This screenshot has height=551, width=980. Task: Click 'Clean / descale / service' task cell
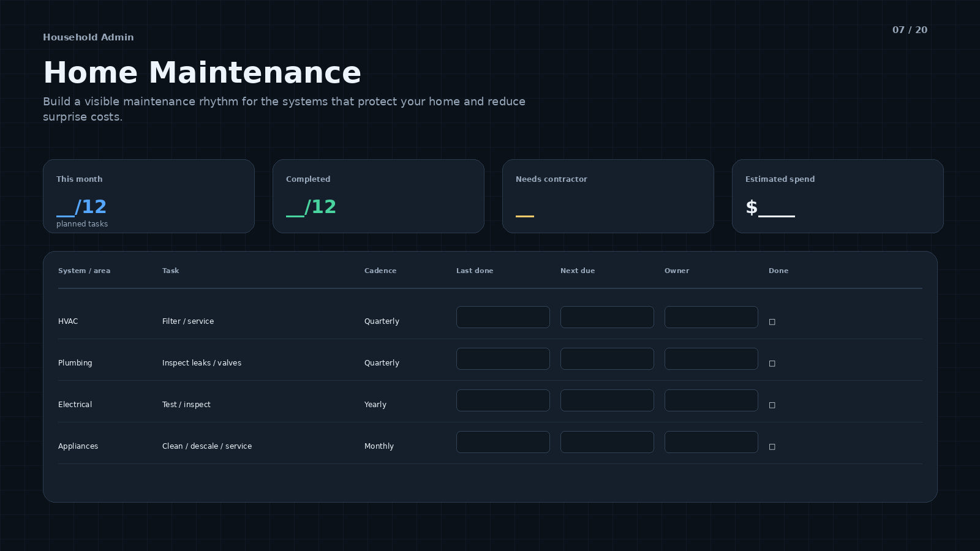pos(207,446)
